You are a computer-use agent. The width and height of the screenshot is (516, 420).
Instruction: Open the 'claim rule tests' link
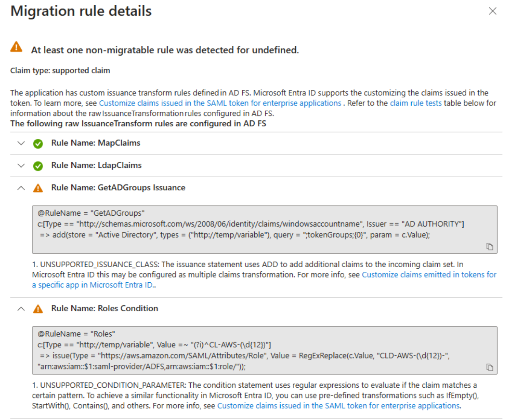point(416,103)
